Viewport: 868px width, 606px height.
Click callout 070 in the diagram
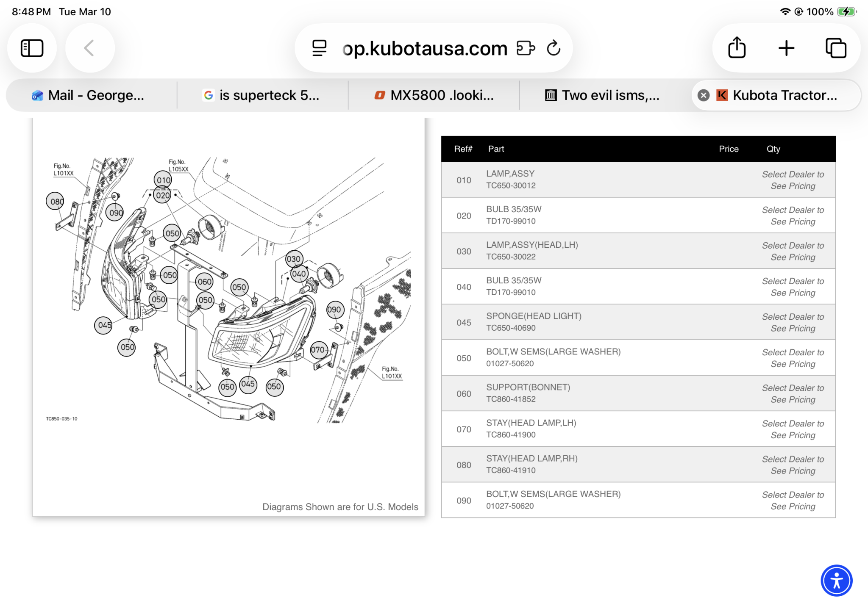point(318,350)
